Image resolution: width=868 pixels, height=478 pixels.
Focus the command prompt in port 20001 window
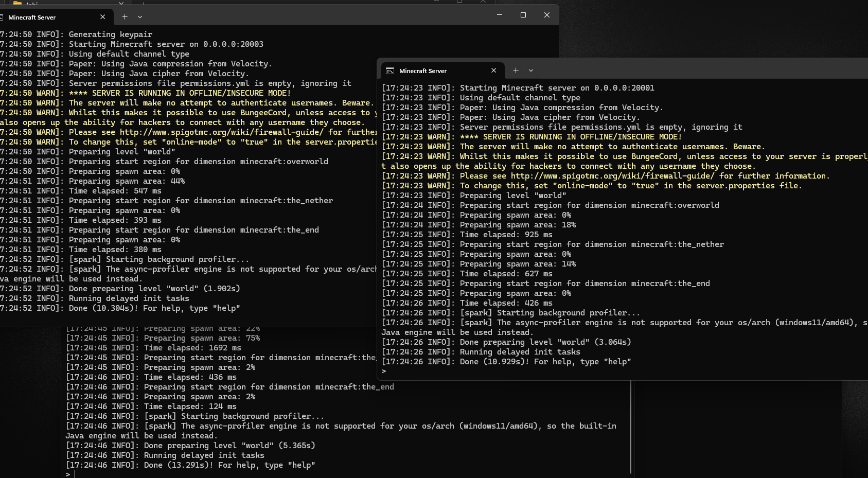point(391,371)
